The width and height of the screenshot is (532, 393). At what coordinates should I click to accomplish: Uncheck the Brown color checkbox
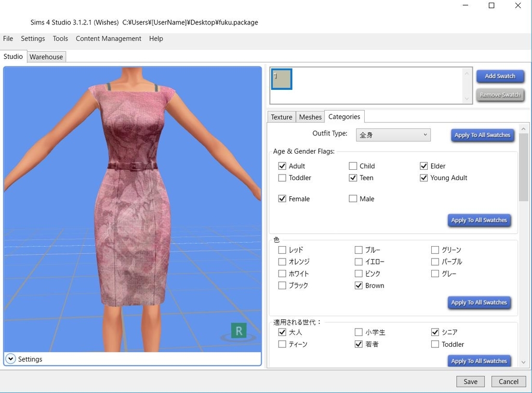358,286
